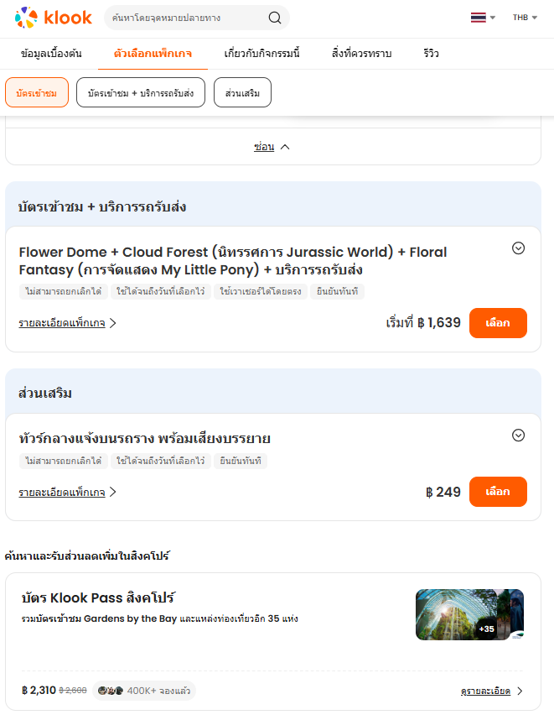Open the Thai flag language selector
The height and width of the screenshot is (720, 554).
click(482, 17)
